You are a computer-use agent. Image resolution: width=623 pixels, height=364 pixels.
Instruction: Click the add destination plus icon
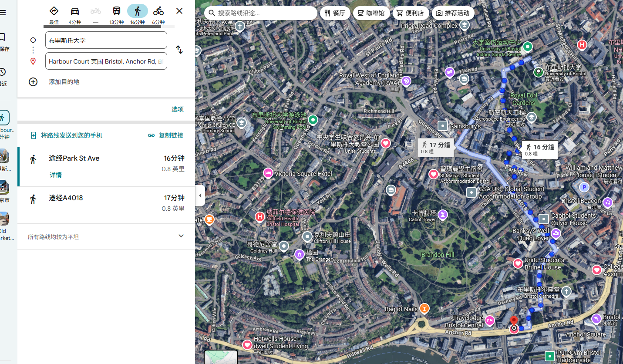(33, 82)
